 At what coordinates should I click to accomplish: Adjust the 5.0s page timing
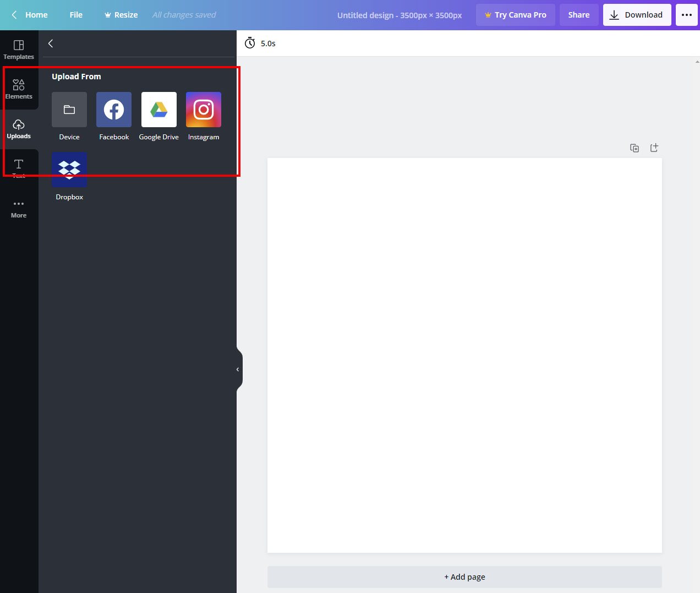(260, 43)
